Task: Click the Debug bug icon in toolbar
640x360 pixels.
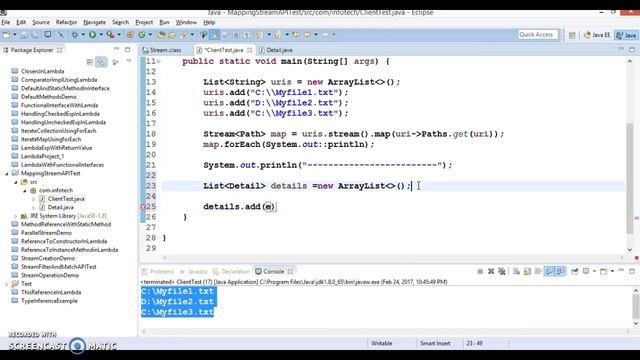Action: [75, 35]
